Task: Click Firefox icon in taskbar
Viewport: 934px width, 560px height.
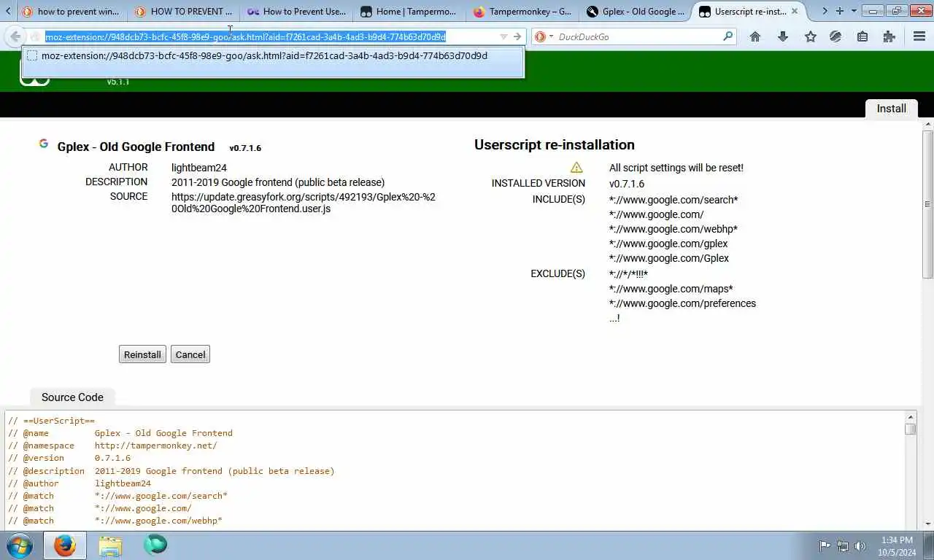Action: point(64,545)
